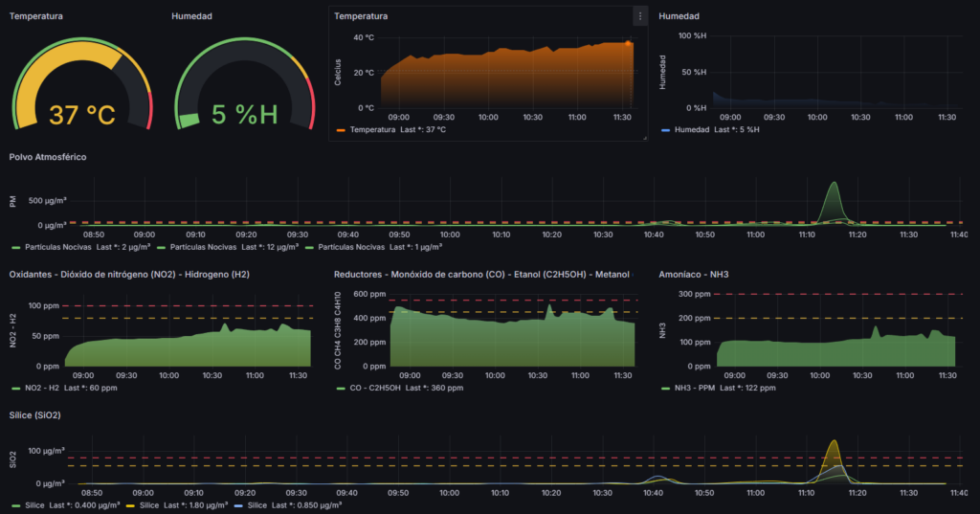Click the 37 °C temperature gauge value
The width and height of the screenshot is (980, 514).
(82, 116)
